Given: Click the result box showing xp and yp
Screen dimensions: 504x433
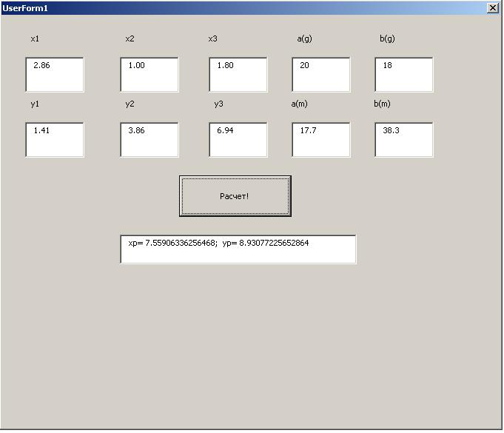Looking at the screenshot, I should click(x=238, y=249).
